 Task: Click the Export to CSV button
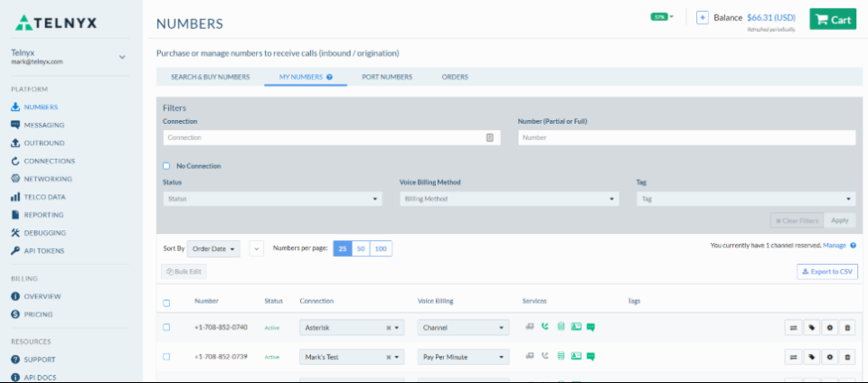(827, 271)
